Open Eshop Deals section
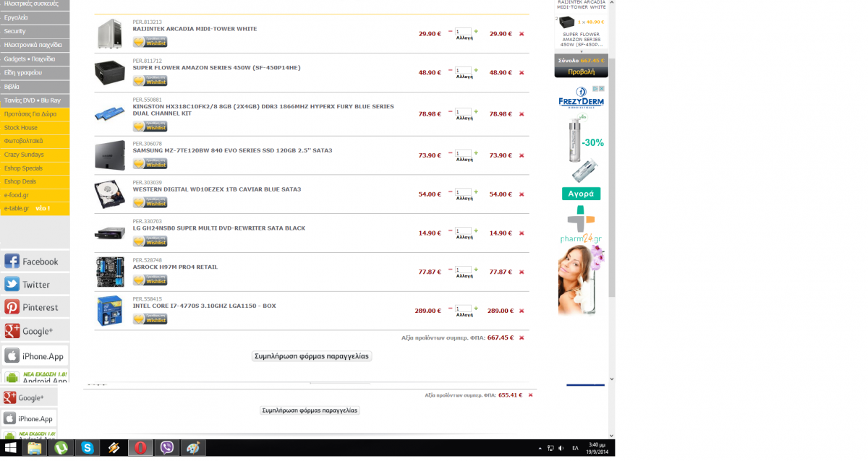This screenshot has height=461, width=868. pyautogui.click(x=35, y=182)
